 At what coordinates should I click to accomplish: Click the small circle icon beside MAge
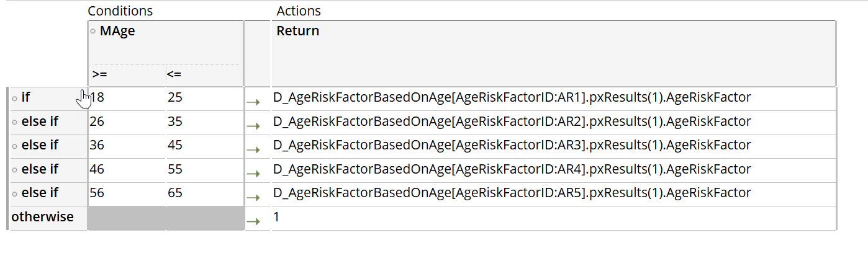pyautogui.click(x=93, y=32)
